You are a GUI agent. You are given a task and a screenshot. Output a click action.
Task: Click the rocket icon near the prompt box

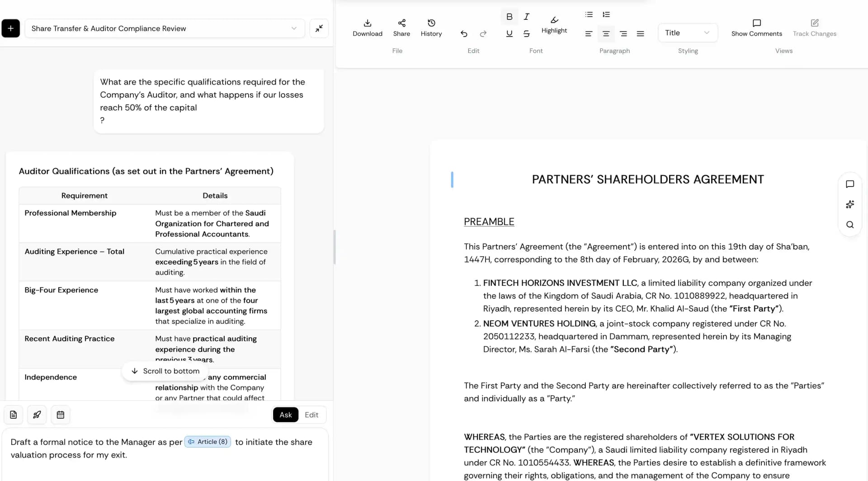pos(37,415)
